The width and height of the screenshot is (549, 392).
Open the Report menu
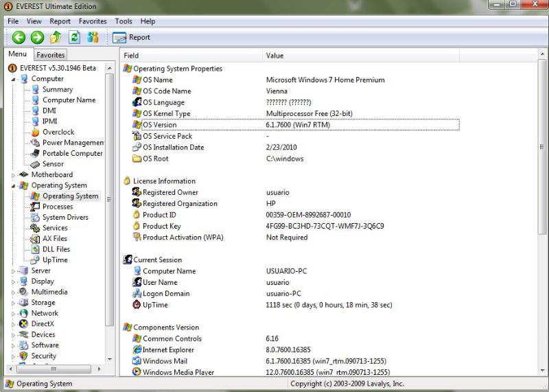[60, 21]
